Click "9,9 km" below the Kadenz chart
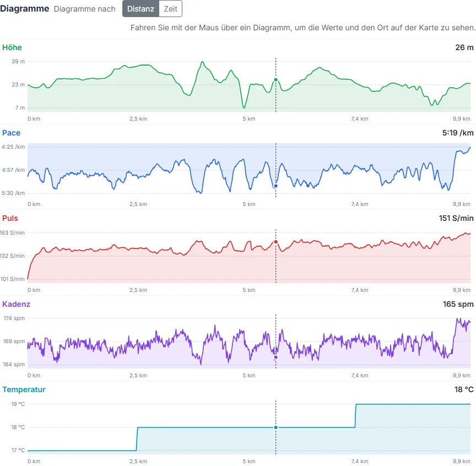This screenshot has width=476, height=466. (x=462, y=375)
